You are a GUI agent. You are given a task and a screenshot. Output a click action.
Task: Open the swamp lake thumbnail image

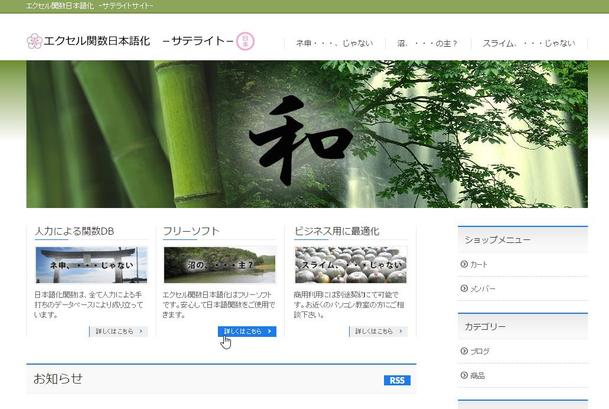click(x=220, y=265)
